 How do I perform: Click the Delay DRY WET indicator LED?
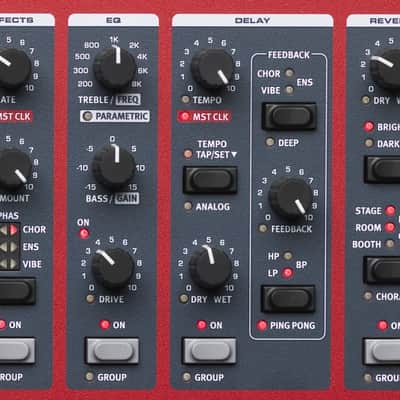(183, 298)
